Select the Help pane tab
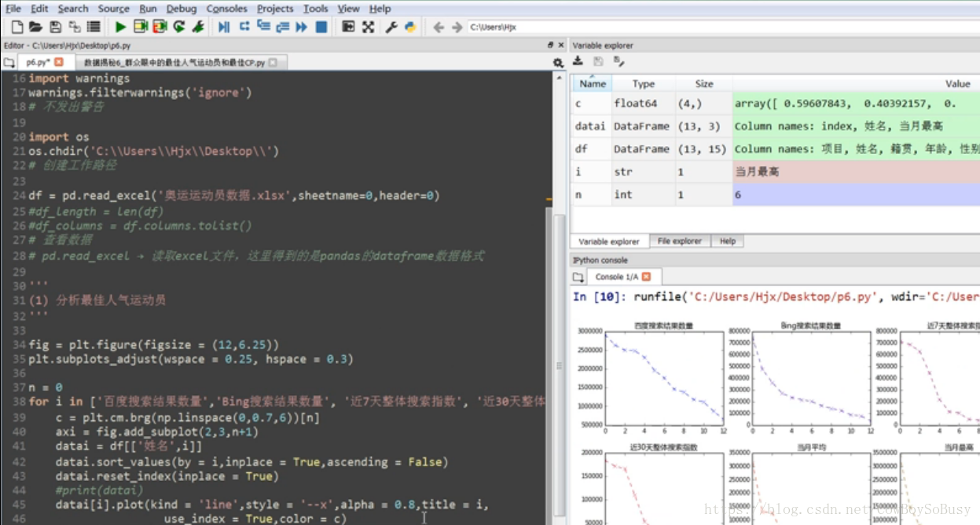The width and height of the screenshot is (980, 525). (x=728, y=241)
